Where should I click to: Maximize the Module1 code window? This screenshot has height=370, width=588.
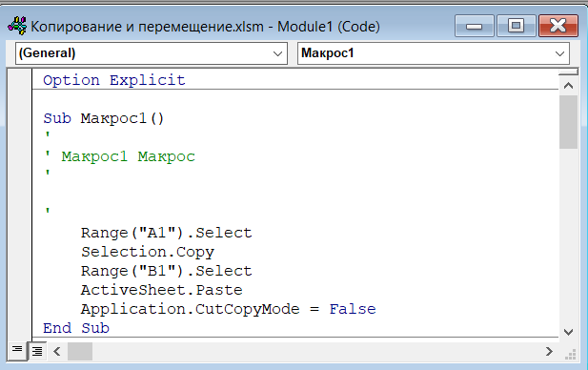pyautogui.click(x=516, y=26)
